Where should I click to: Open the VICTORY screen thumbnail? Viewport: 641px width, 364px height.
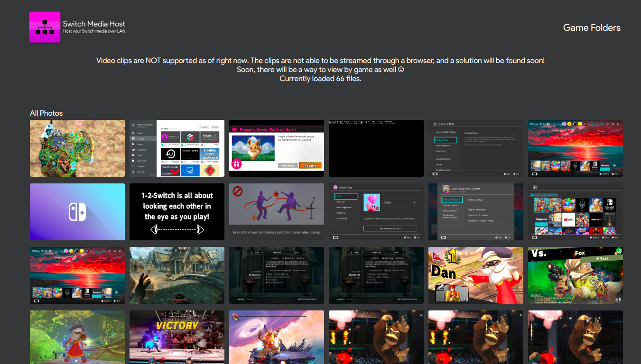pos(177,337)
